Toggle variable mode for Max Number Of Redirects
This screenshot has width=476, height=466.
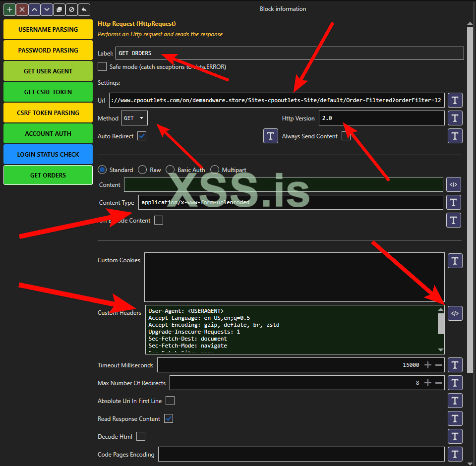click(x=455, y=383)
